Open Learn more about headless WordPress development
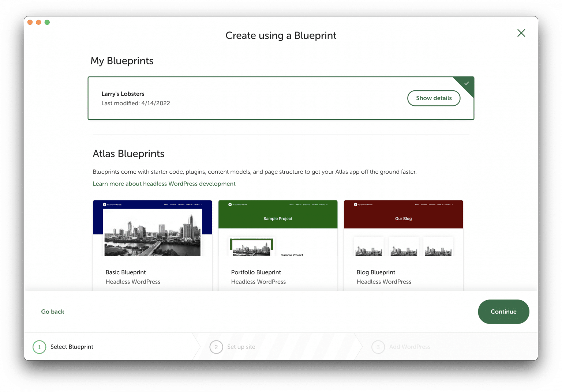 pyautogui.click(x=164, y=184)
